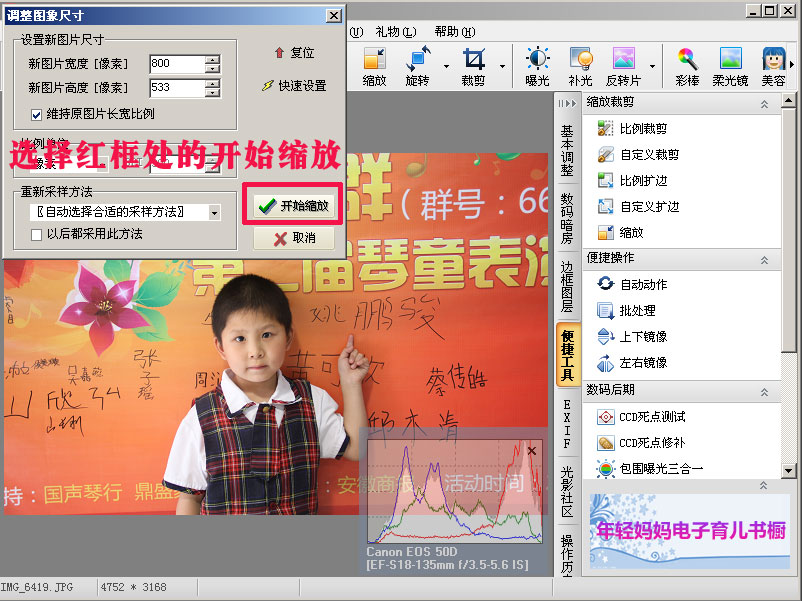Image resolution: width=802 pixels, height=601 pixels.
Task: Click the 复位 reset button
Action: pos(294,53)
